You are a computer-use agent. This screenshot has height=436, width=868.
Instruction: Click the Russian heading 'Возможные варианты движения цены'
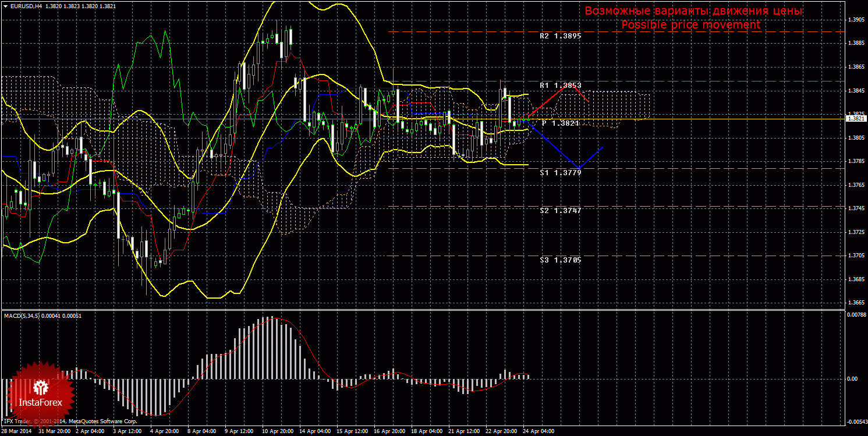[x=693, y=11]
